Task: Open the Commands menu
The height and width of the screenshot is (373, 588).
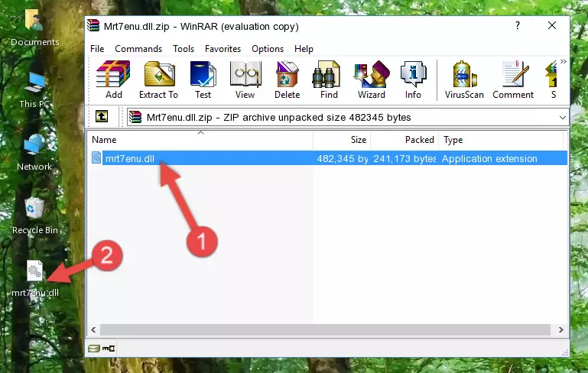Action: point(138,49)
